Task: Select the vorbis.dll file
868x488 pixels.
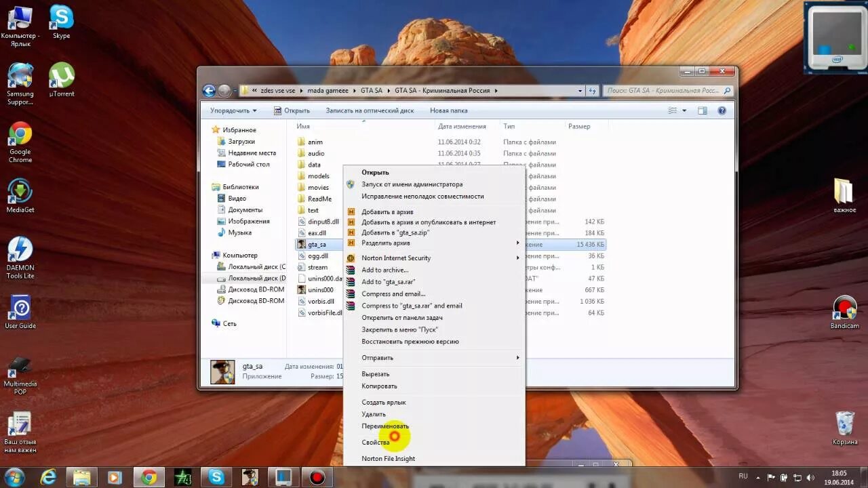Action: (321, 302)
